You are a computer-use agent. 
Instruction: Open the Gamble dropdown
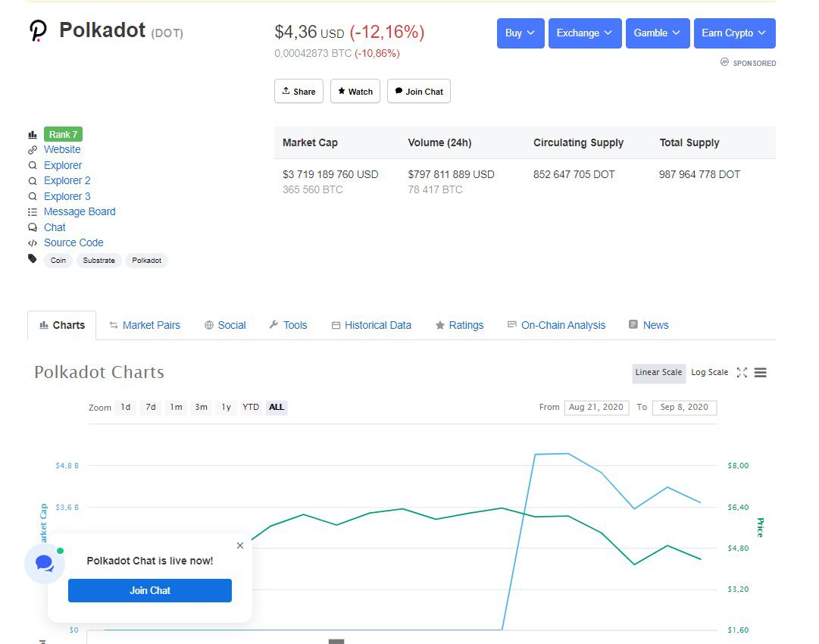[x=658, y=33]
